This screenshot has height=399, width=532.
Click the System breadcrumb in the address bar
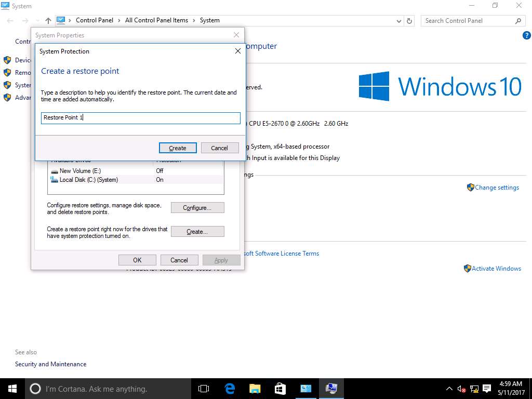[x=210, y=20]
